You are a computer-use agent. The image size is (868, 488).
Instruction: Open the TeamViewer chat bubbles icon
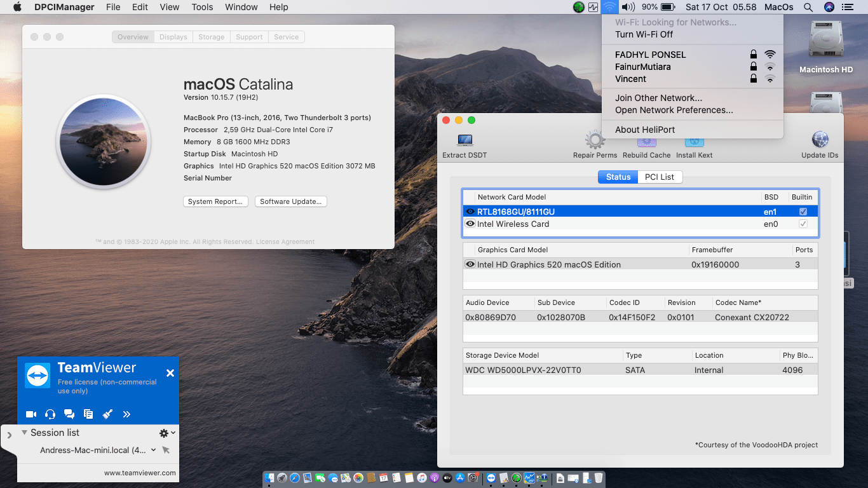[x=69, y=414]
